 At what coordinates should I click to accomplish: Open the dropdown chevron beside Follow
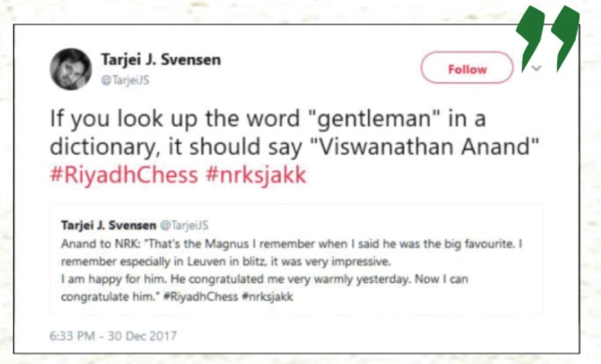[537, 68]
